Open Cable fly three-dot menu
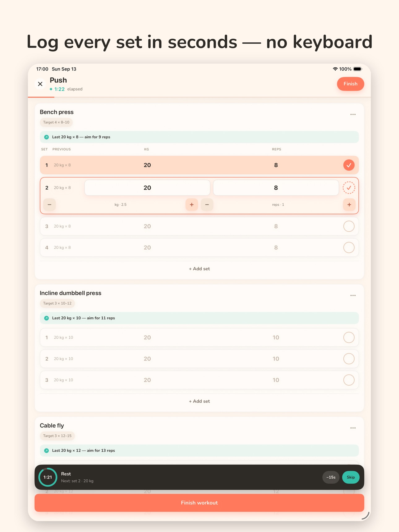This screenshot has width=399, height=532. pos(353,428)
